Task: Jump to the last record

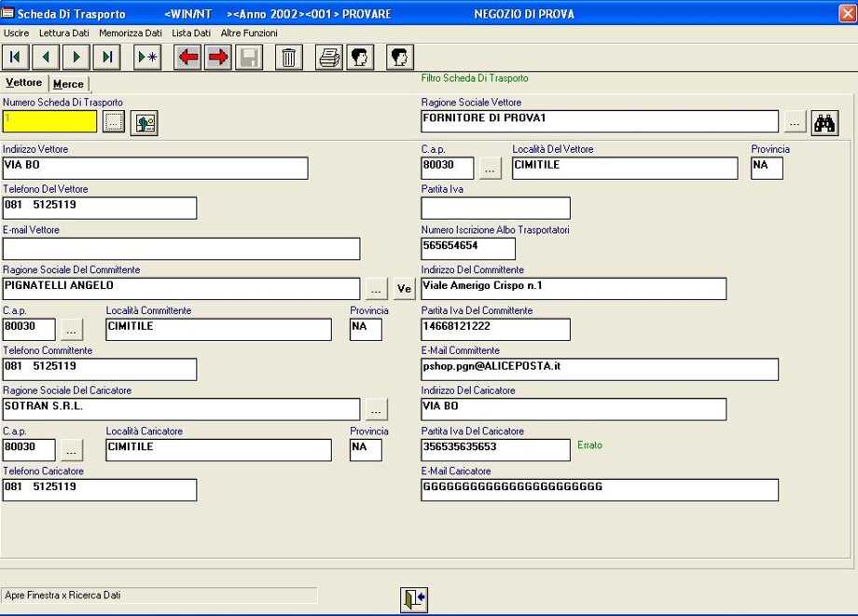Action: [107, 58]
